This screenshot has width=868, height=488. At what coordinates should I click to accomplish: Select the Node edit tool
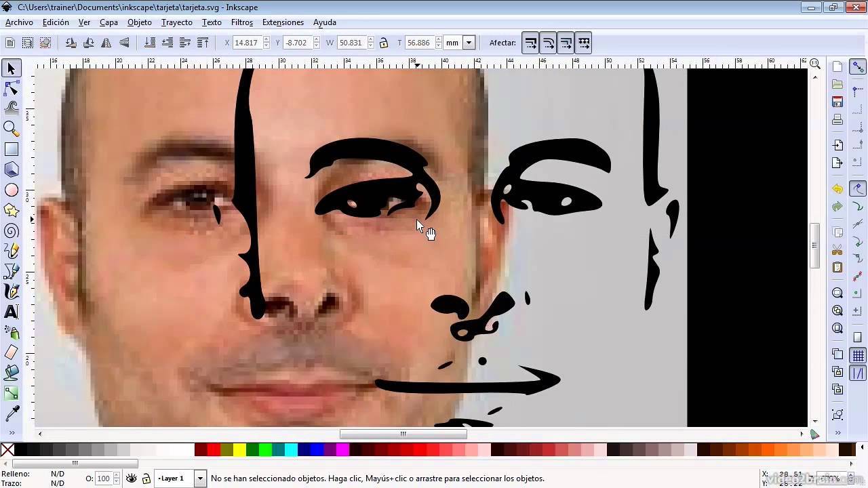(x=11, y=89)
